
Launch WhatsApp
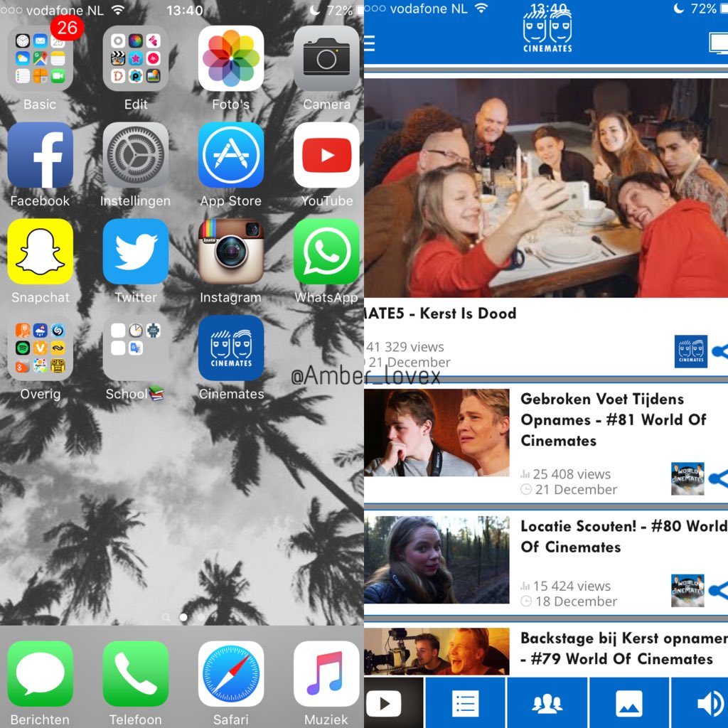pyautogui.click(x=326, y=252)
